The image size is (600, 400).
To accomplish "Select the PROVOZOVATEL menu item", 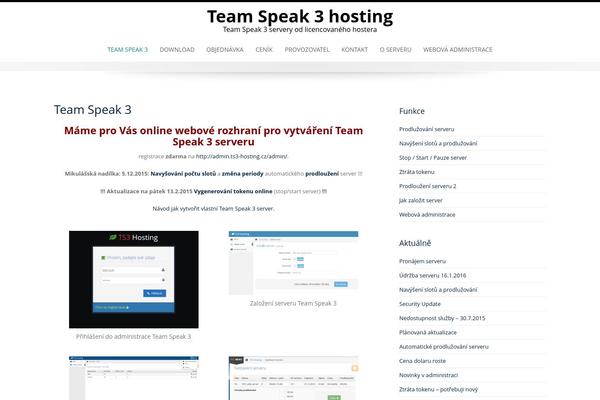I will tap(307, 50).
